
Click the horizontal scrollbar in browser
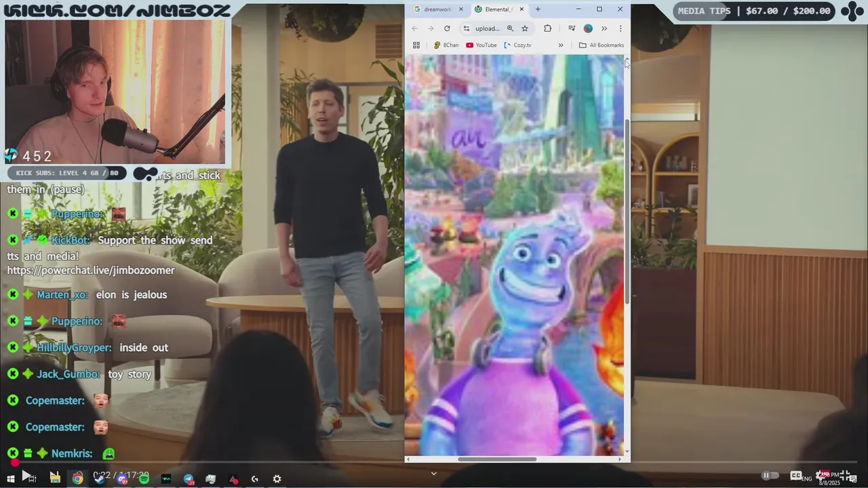coord(497,460)
